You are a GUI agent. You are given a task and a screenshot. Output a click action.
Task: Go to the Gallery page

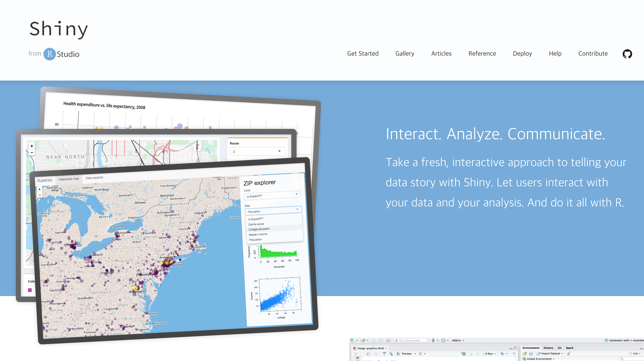tap(405, 54)
